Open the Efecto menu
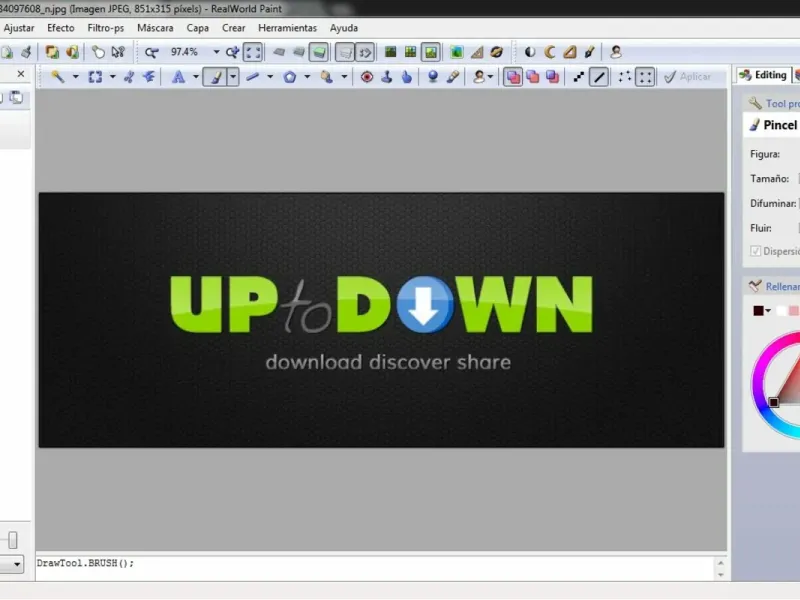 [61, 28]
